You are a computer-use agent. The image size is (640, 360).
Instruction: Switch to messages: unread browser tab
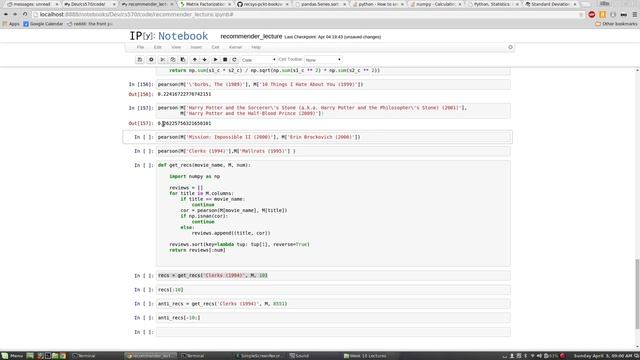point(32,4)
